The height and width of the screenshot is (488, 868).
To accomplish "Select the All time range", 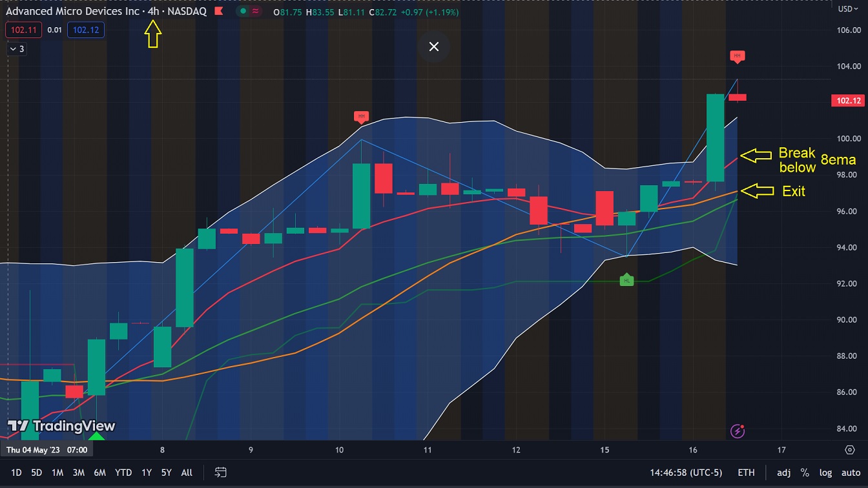I will tap(187, 473).
